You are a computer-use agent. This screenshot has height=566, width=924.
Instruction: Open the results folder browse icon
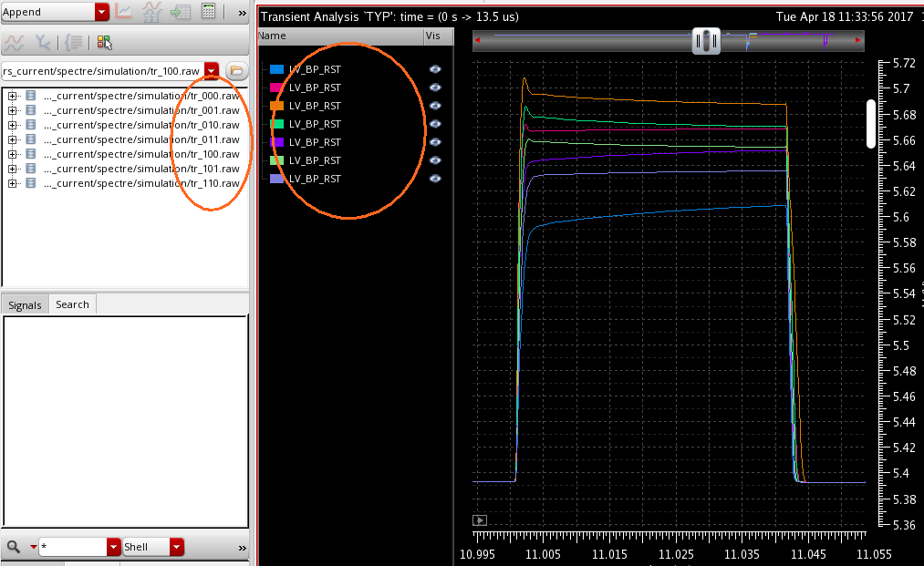(x=235, y=70)
